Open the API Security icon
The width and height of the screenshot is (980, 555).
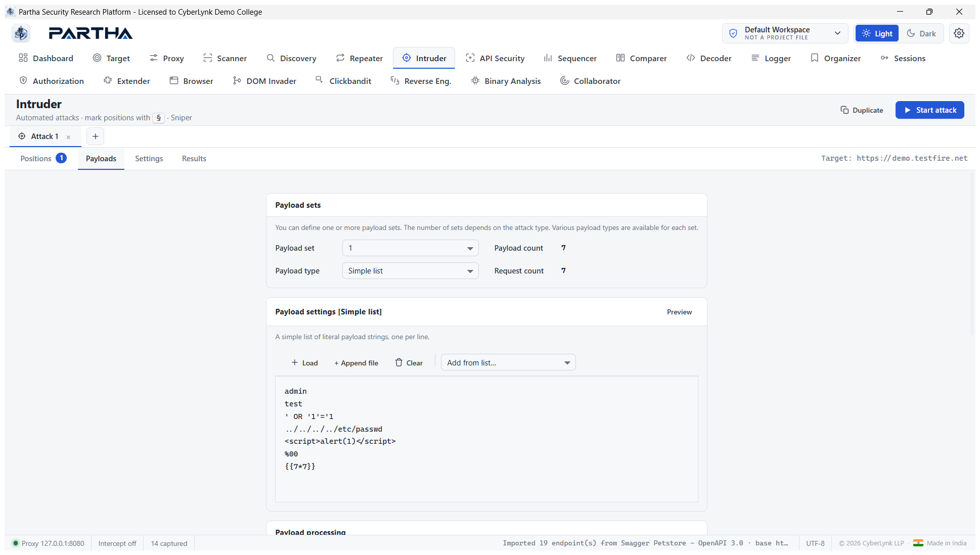click(470, 58)
